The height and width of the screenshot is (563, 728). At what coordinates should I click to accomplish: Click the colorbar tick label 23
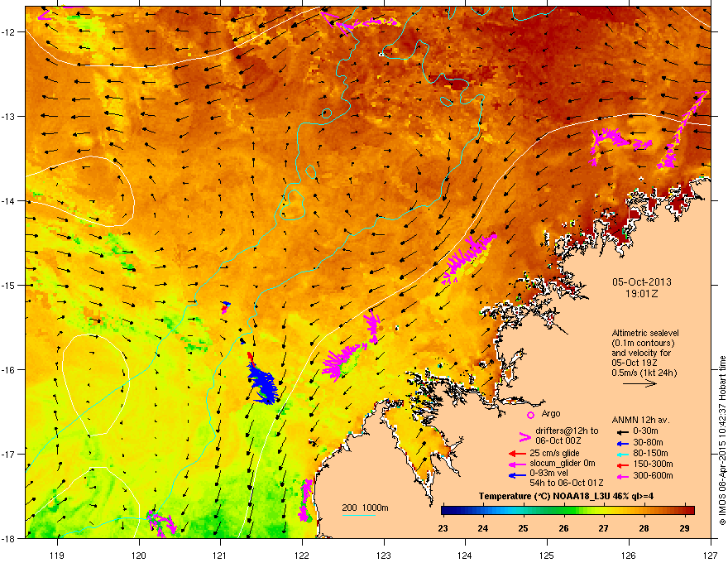pyautogui.click(x=443, y=528)
